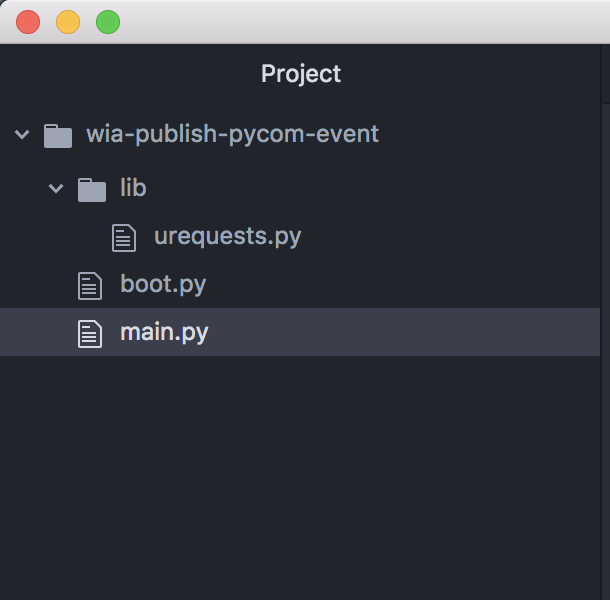Minimize the window with yellow button
Screen dimensions: 610x600
point(68,22)
